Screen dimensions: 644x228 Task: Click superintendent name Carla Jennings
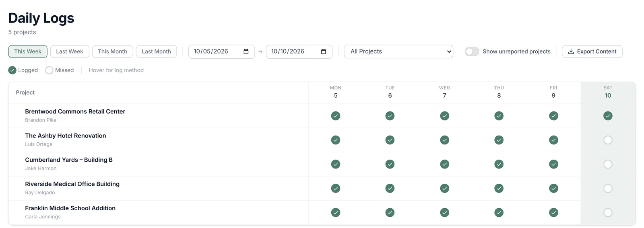click(x=43, y=216)
